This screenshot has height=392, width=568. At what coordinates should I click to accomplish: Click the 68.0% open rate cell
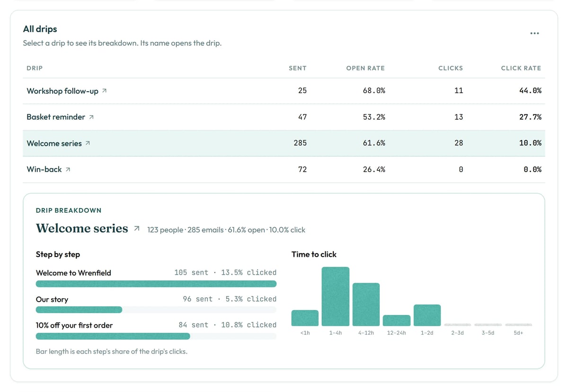click(x=374, y=90)
